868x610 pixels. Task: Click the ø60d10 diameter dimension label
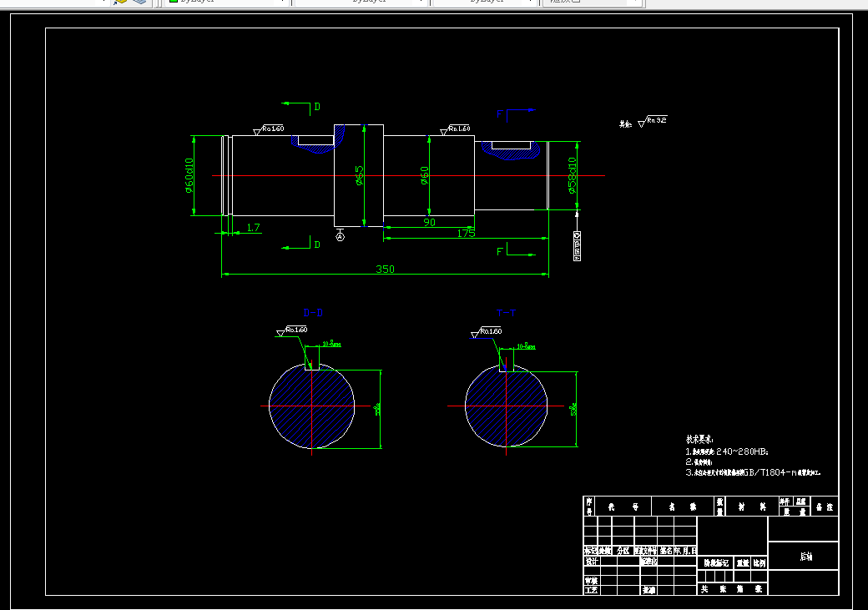[189, 175]
